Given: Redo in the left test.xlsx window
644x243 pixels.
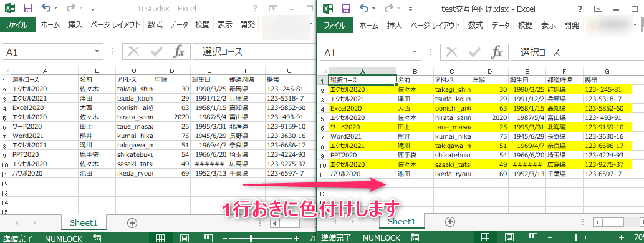Looking at the screenshot, I should tap(71, 8).
